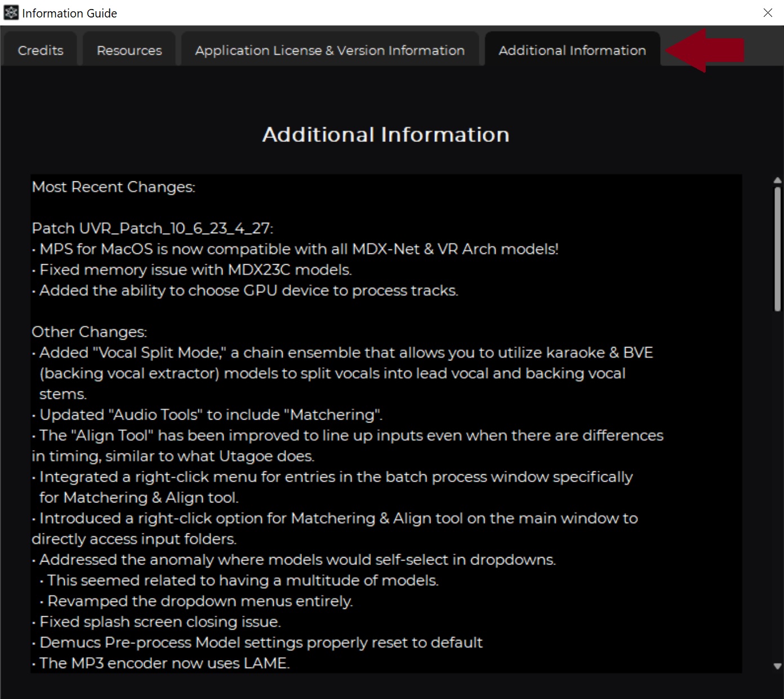Select the 'The MP3 encoder now uses LAME.' line
The height and width of the screenshot is (699, 784).
click(162, 663)
